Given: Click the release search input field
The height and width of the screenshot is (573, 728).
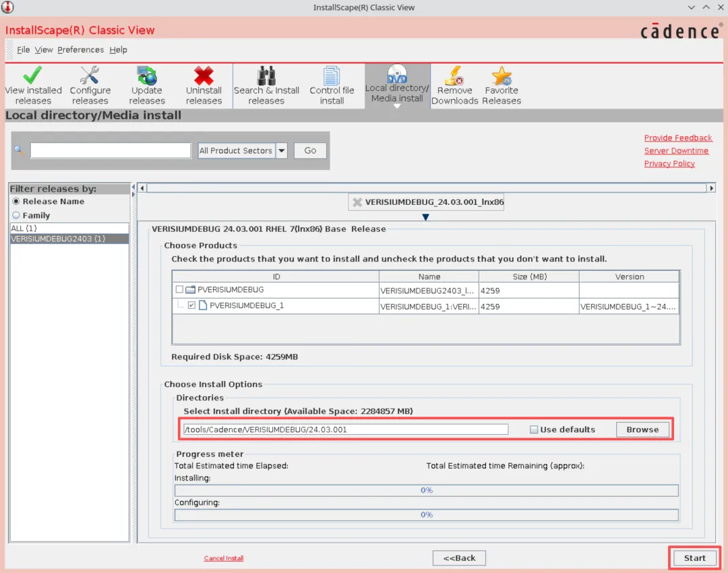Looking at the screenshot, I should pos(111,150).
